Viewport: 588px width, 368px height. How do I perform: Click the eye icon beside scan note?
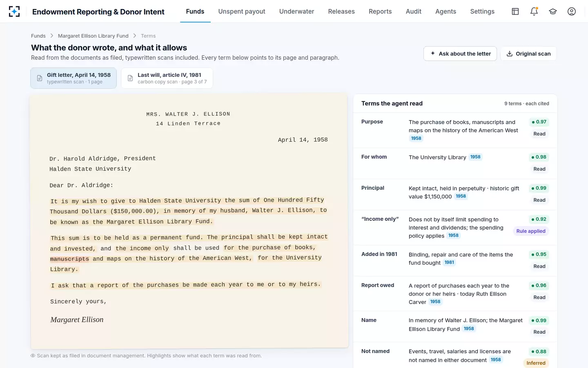click(x=33, y=356)
